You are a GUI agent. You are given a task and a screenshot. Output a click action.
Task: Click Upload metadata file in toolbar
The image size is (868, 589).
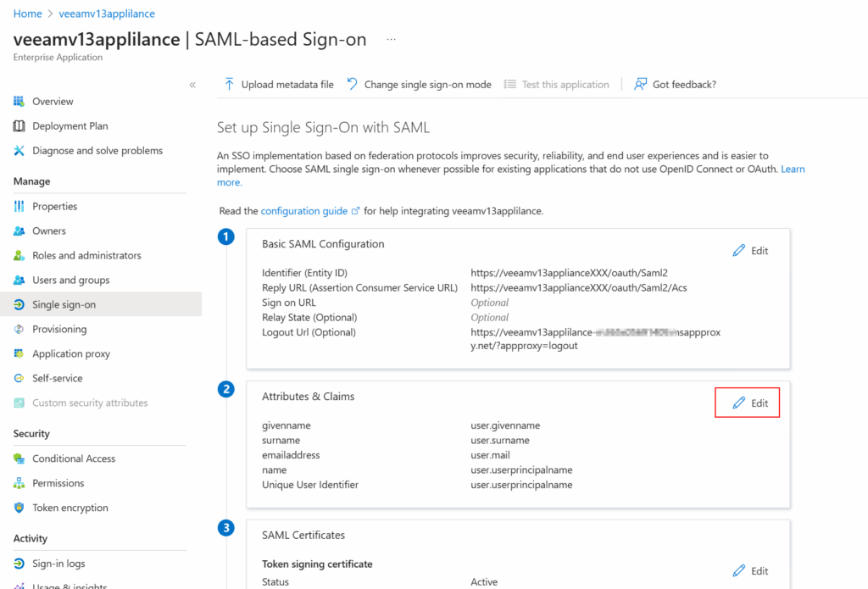pyautogui.click(x=279, y=85)
